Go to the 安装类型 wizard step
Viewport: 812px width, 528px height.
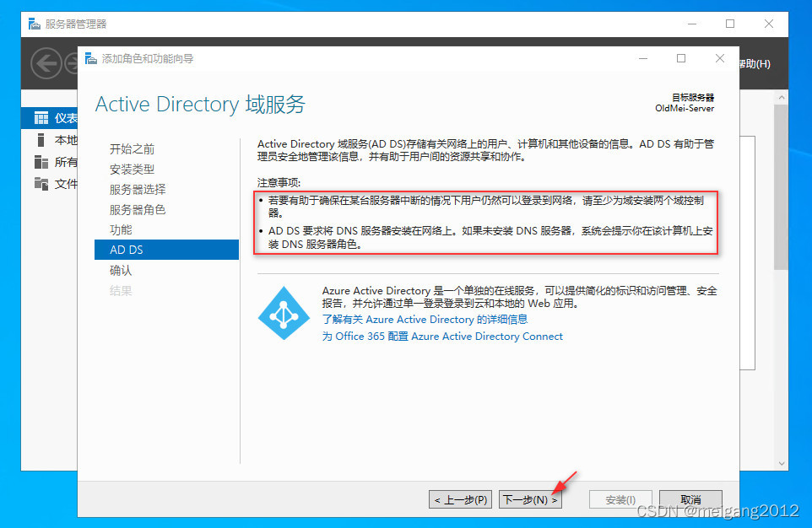coord(132,170)
